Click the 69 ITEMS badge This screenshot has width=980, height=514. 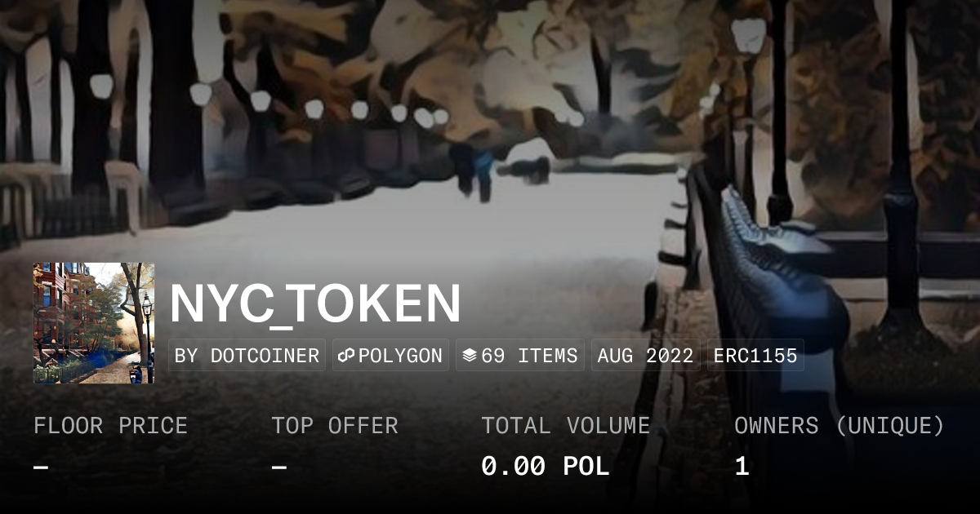[x=519, y=356]
